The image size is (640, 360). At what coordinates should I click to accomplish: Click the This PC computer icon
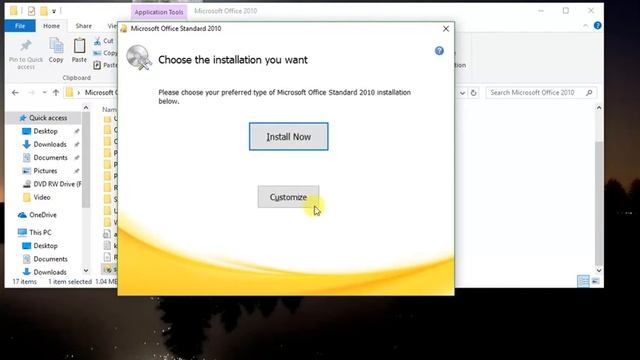pos(22,232)
